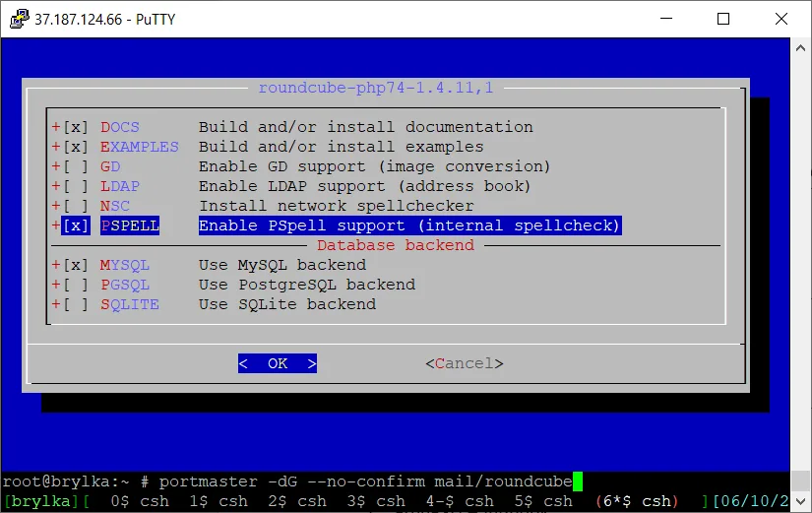Viewport: 812px width, 513px height.
Task: Click the DOCS option label
Action: 120,127
